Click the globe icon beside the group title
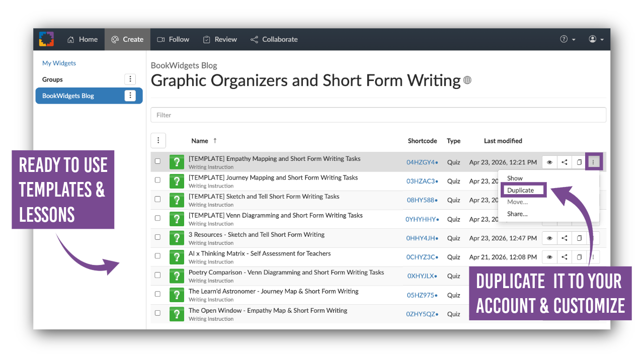644x362 pixels. click(467, 80)
